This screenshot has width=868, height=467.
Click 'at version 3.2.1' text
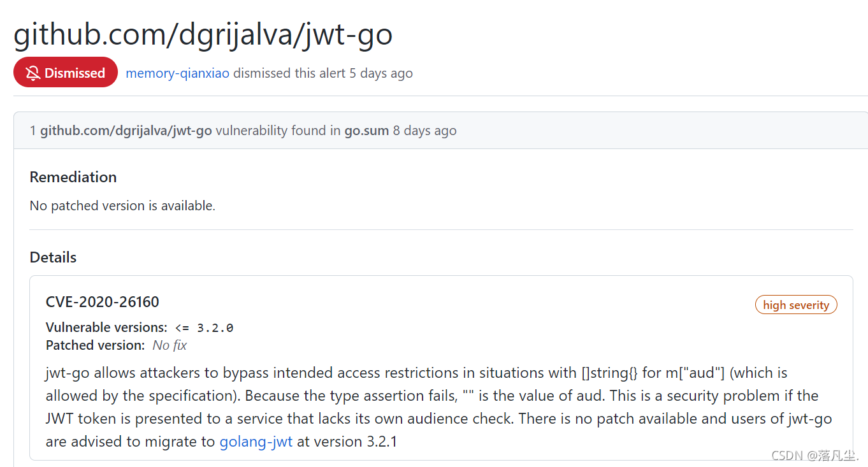tap(347, 442)
